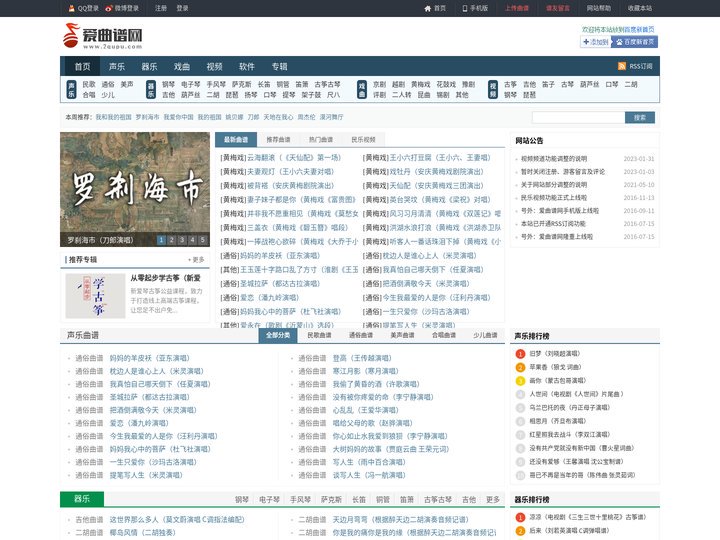
Task: Select the 最新曲谱 tab
Action: pyautogui.click(x=236, y=140)
